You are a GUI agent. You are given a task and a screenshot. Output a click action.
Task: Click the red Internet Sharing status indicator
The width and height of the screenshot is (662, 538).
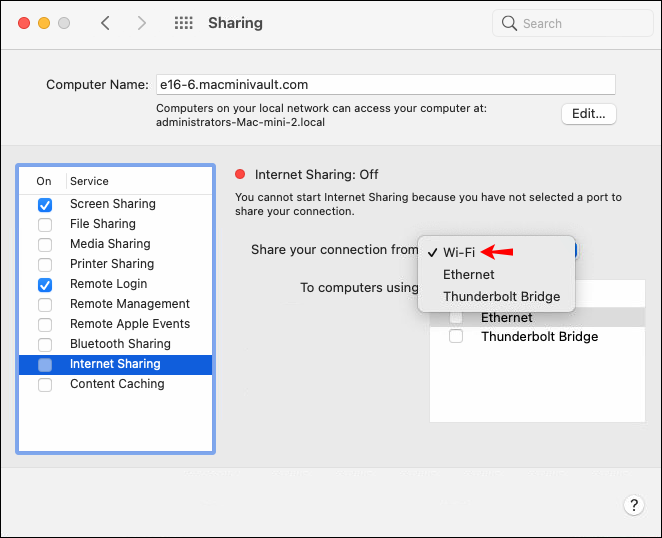point(240,174)
